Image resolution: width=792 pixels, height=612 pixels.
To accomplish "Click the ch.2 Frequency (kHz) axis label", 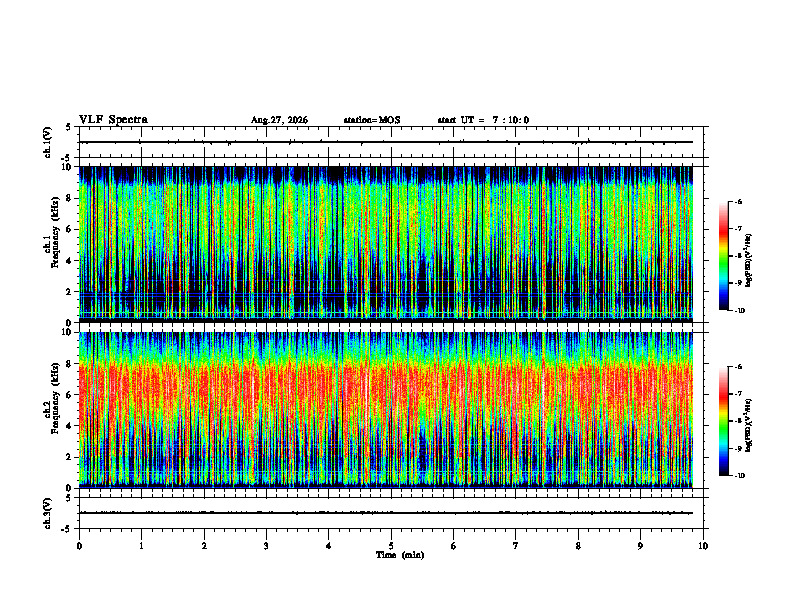I will [x=52, y=410].
